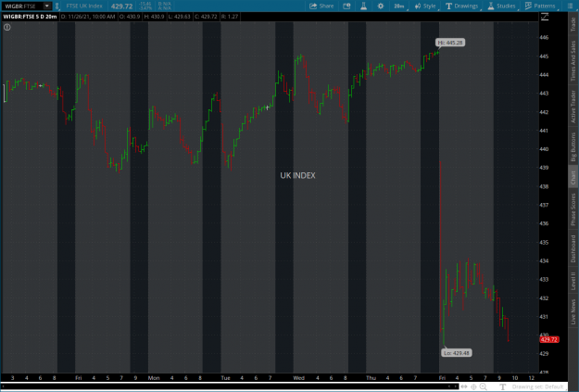
Task: Select the Chart side tab
Action: [573, 177]
